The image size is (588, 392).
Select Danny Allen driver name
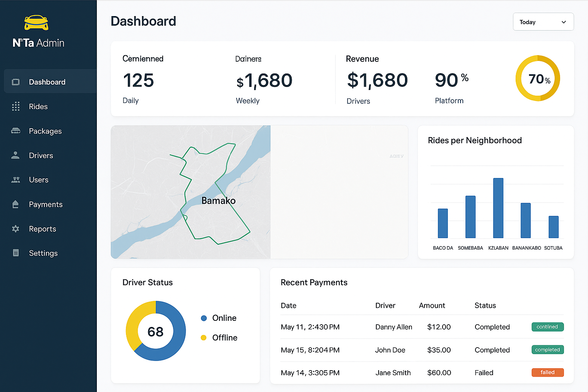(394, 327)
